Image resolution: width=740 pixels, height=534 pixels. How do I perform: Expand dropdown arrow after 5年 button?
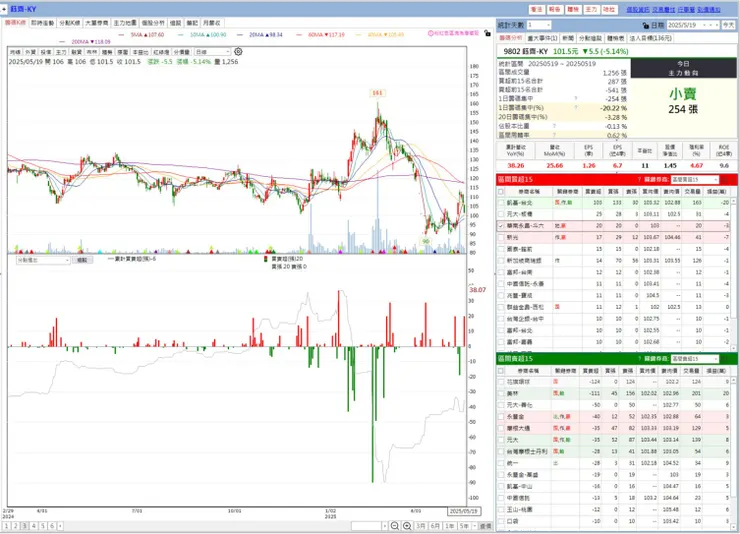(474, 526)
